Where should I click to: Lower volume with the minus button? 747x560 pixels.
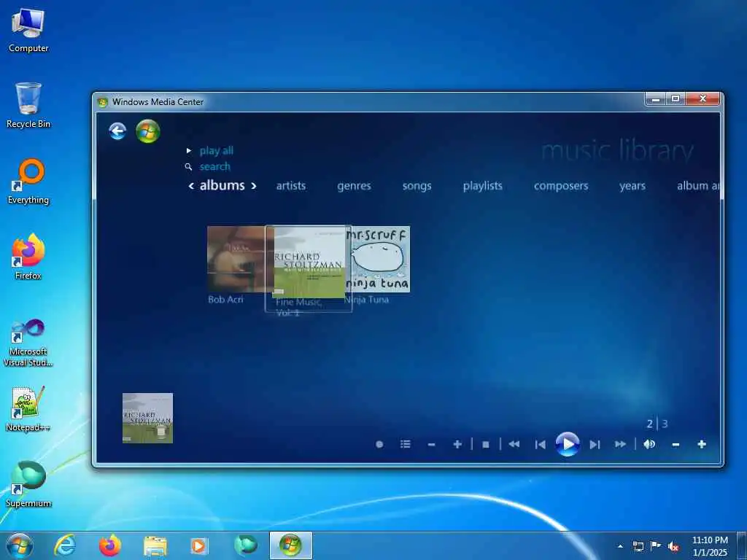tap(676, 444)
